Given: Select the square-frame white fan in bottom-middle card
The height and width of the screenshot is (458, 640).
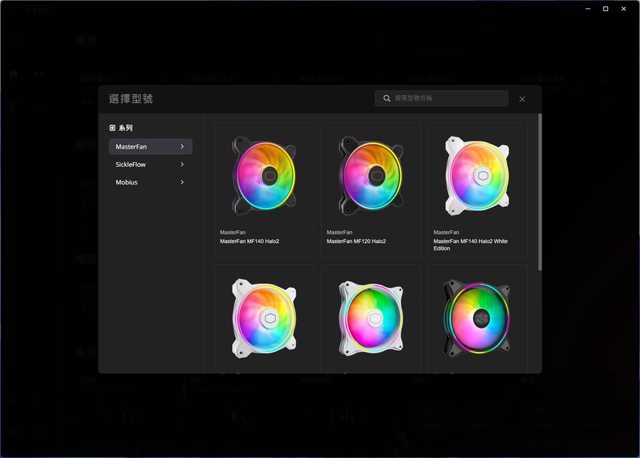Looking at the screenshot, I should click(x=371, y=316).
